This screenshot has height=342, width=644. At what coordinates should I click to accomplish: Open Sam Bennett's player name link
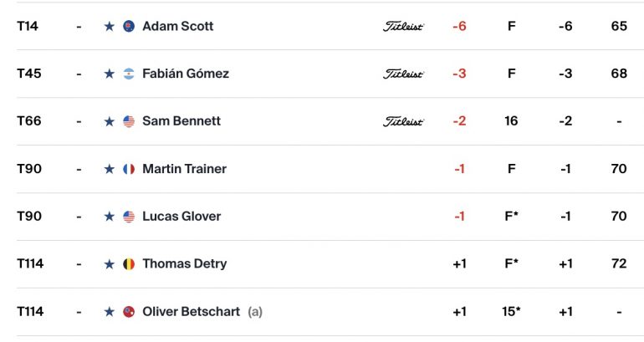[x=181, y=121]
